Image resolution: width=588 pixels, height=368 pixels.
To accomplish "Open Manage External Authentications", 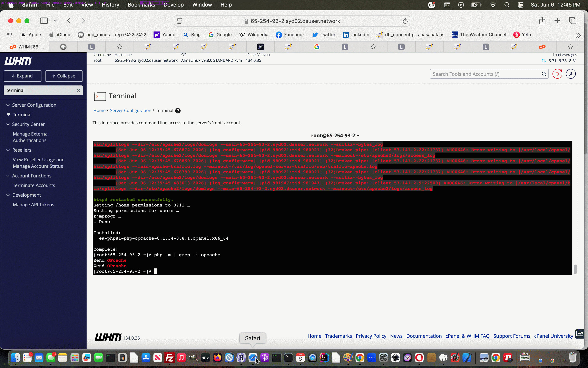I will pos(31,137).
